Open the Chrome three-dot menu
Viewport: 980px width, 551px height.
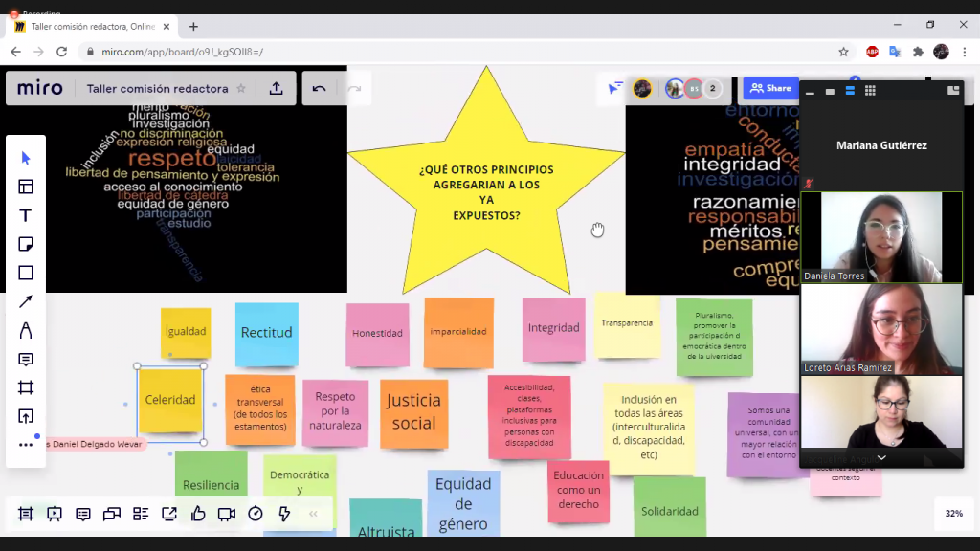tap(965, 52)
